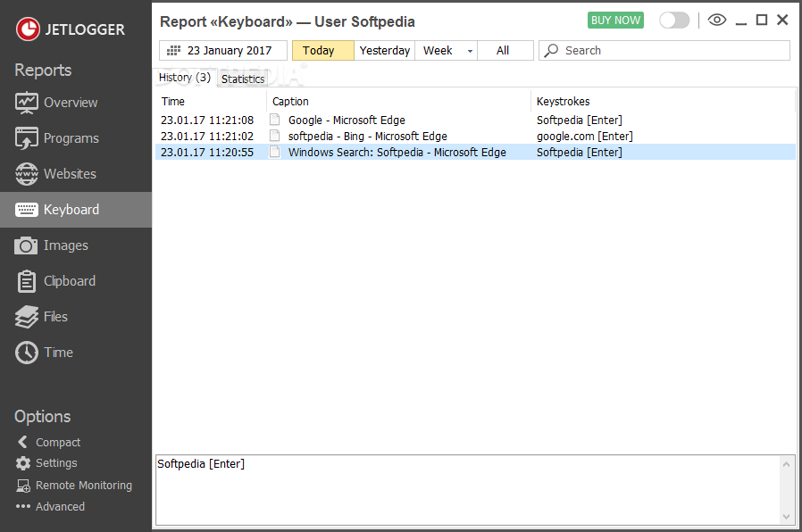Click the Advanced dots icon
The image size is (802, 532).
[23, 506]
